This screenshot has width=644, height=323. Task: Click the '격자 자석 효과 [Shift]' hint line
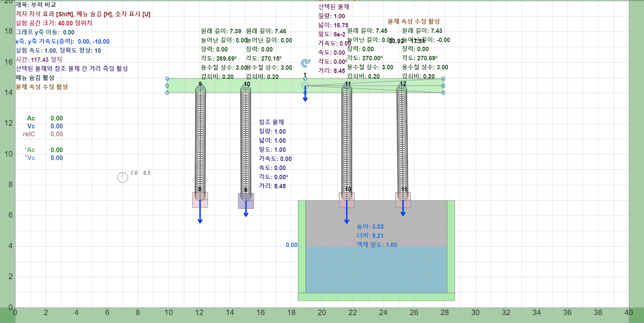click(83, 14)
